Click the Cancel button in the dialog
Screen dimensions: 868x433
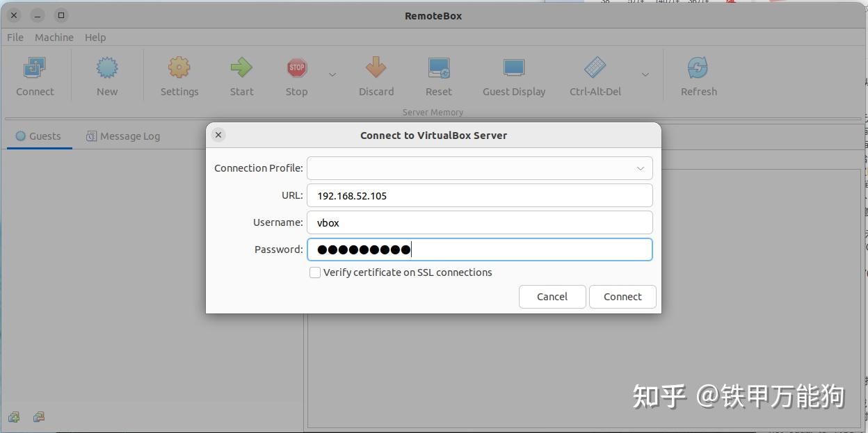click(552, 297)
